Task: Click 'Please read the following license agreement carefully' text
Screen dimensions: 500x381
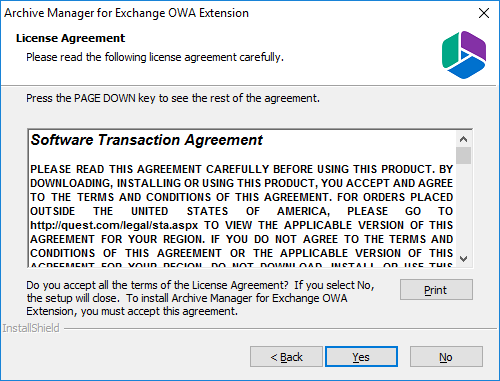Action: [155, 57]
